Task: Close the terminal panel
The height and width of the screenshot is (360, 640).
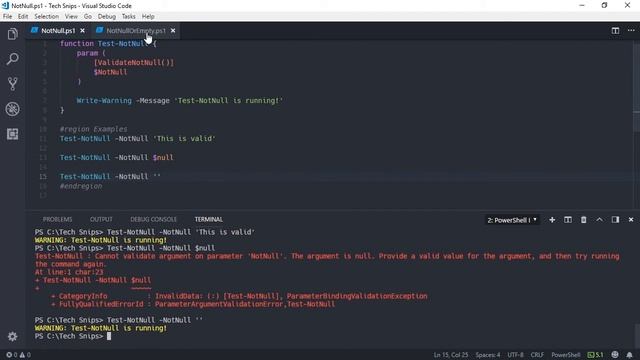Action: pos(631,220)
